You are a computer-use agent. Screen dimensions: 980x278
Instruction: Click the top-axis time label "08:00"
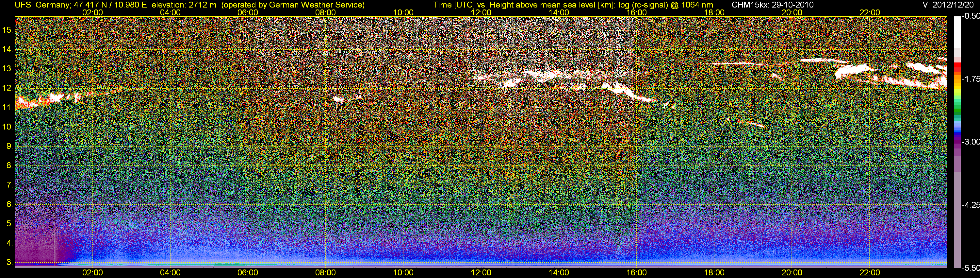[x=326, y=12]
